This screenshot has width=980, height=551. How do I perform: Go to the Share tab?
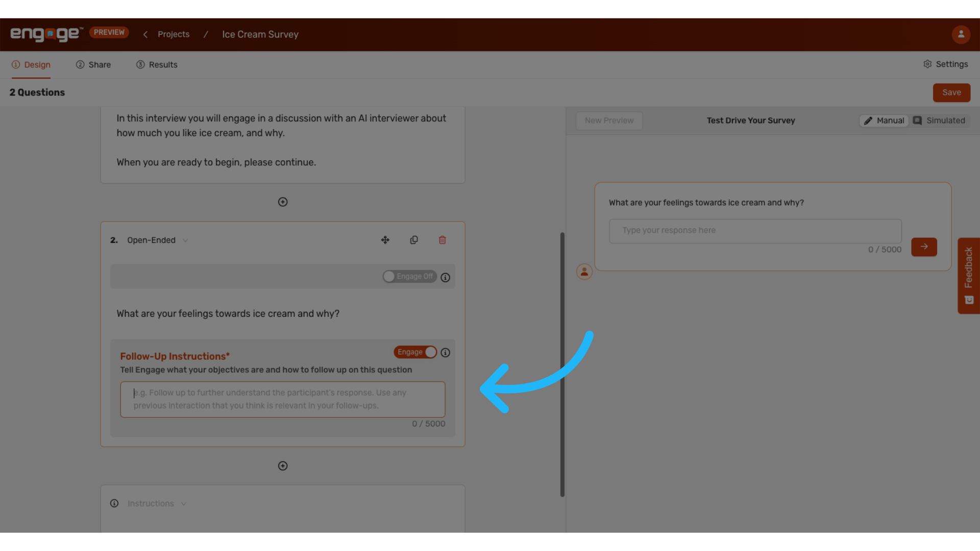(x=93, y=65)
